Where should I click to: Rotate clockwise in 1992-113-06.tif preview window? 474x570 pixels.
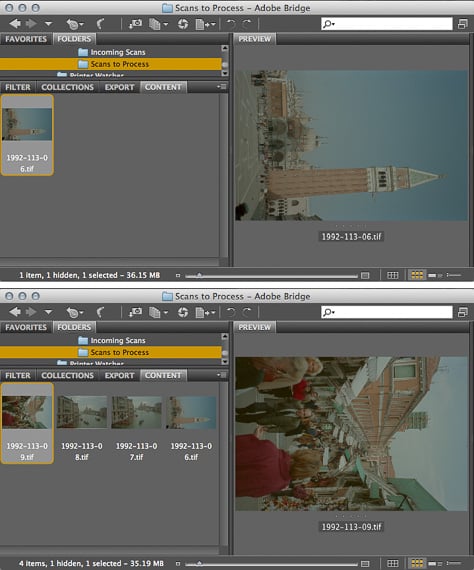point(247,24)
